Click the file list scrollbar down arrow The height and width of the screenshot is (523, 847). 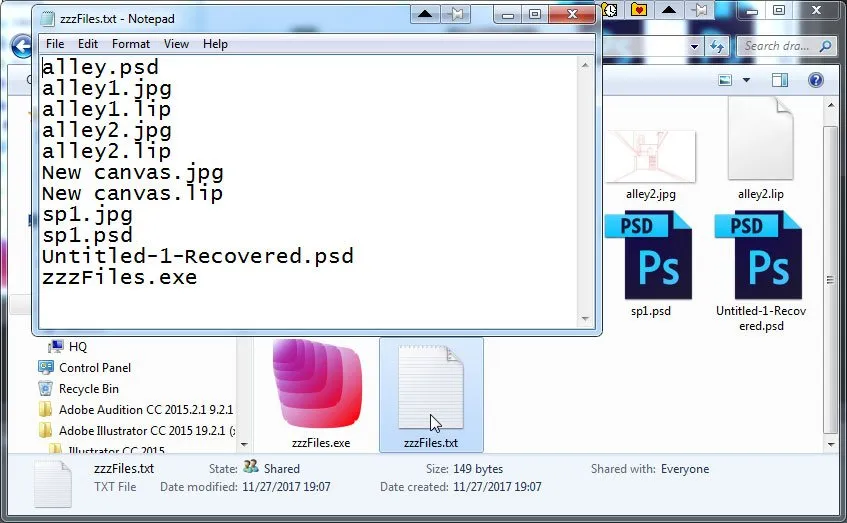point(831,444)
